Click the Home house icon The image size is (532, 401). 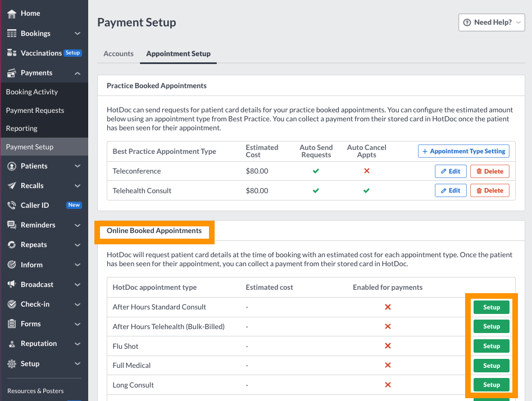(x=12, y=13)
